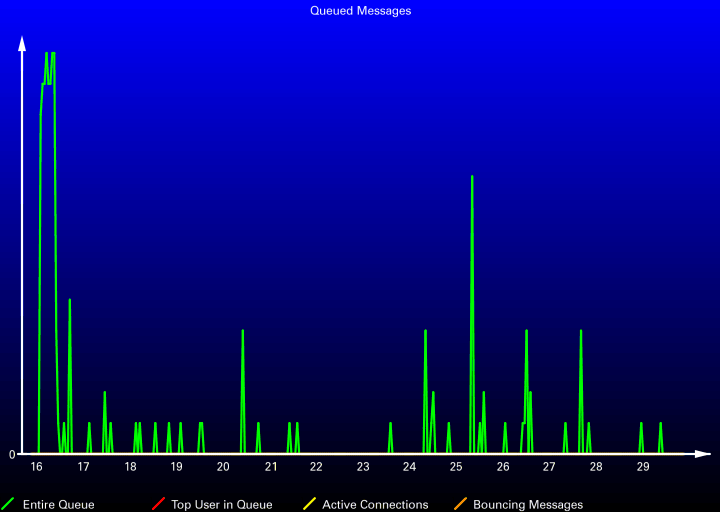
Task: Click x-axis label 21
Action: [x=271, y=467]
